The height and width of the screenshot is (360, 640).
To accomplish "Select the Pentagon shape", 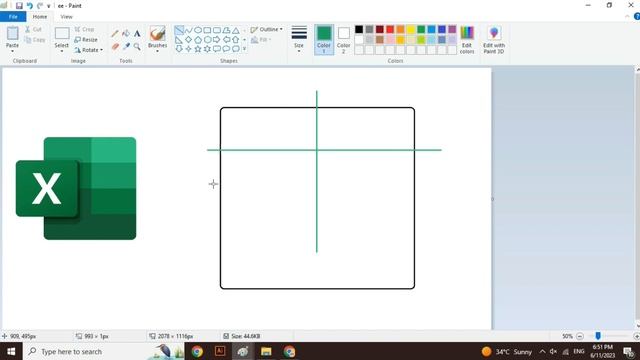I will [x=198, y=40].
